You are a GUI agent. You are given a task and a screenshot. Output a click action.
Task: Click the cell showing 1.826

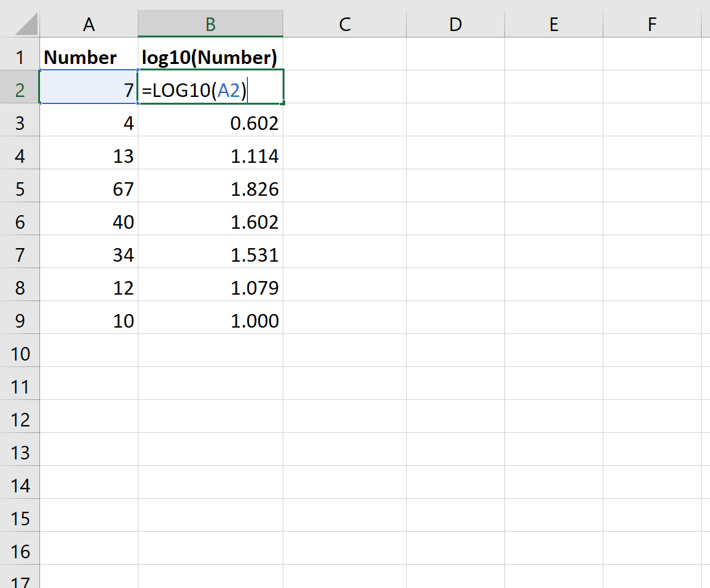coord(211,189)
